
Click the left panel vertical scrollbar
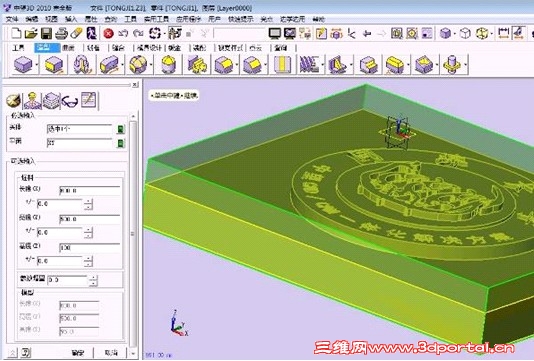pos(133,234)
